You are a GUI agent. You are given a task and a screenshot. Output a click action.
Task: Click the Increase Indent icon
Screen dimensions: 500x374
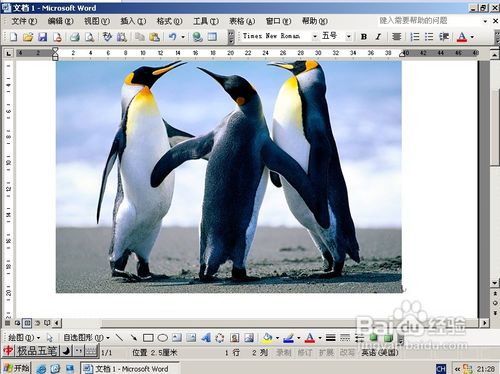coord(444,37)
